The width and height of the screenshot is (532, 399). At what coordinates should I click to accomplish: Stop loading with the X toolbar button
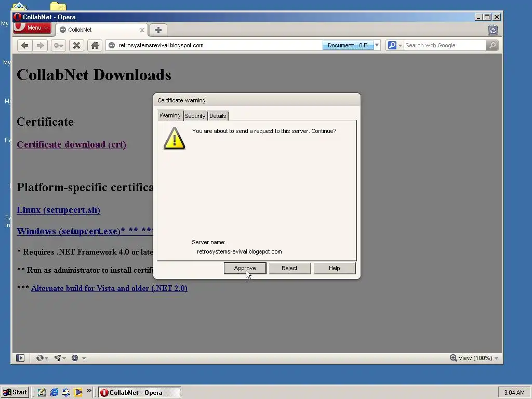point(77,46)
